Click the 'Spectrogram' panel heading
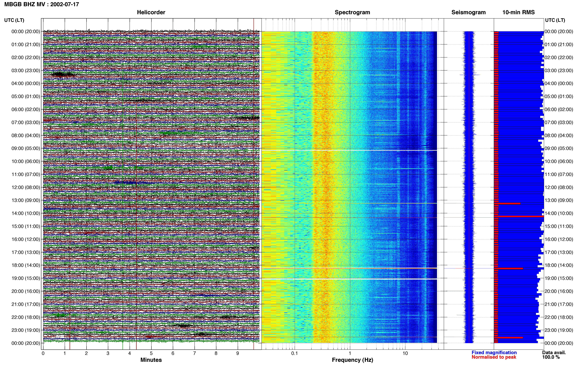Image resolution: width=588 pixels, height=368 pixels. click(x=352, y=12)
